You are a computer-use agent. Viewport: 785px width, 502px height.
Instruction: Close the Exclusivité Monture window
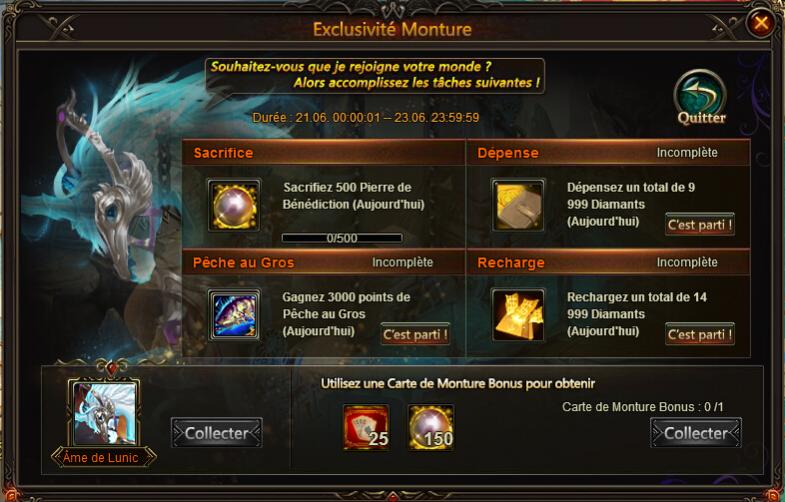(760, 23)
